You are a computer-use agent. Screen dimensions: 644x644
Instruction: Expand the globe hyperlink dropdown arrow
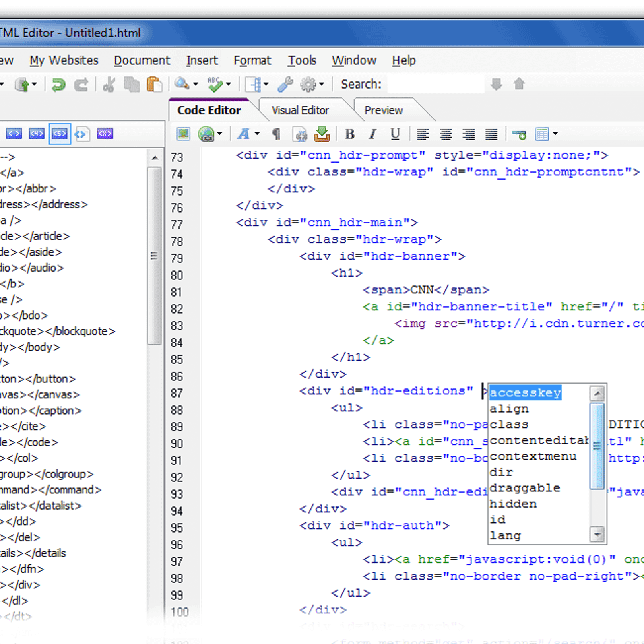point(220,134)
